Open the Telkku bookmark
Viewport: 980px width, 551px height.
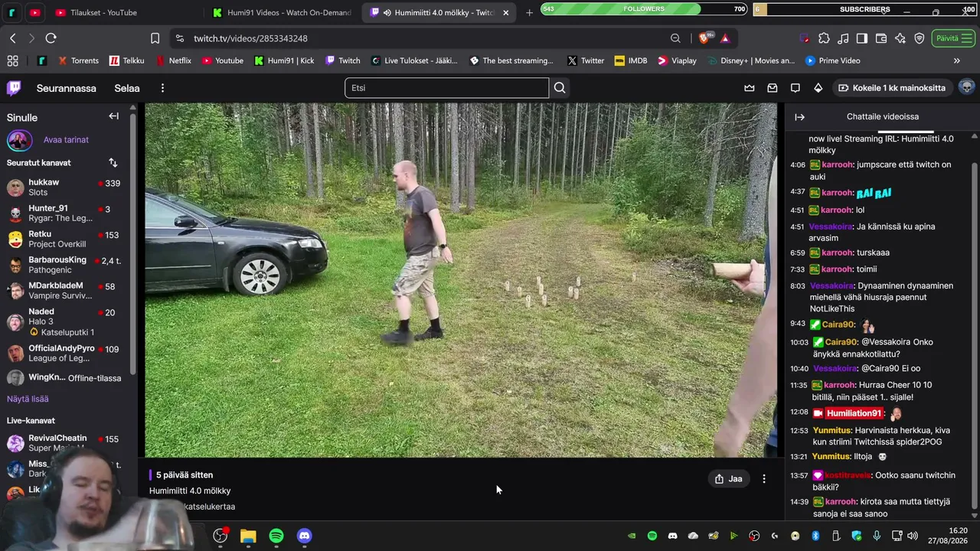coord(126,60)
